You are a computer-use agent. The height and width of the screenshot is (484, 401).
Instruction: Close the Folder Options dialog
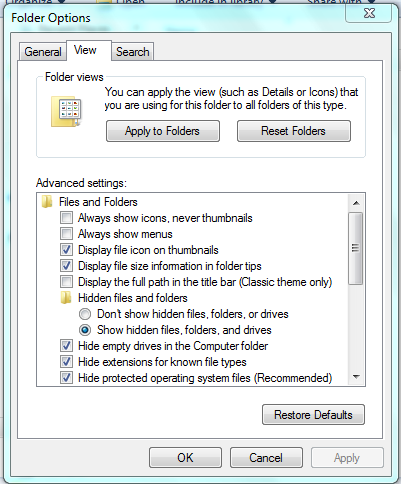click(369, 13)
